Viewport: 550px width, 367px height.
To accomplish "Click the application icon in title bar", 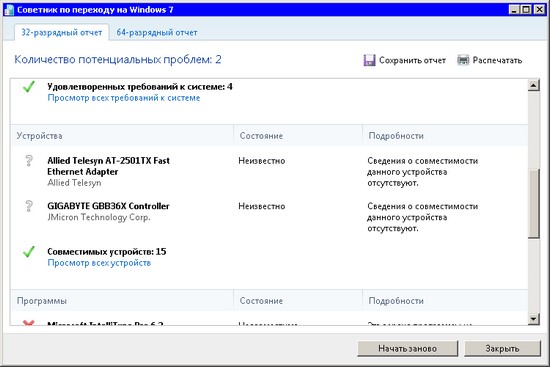I will [x=9, y=10].
